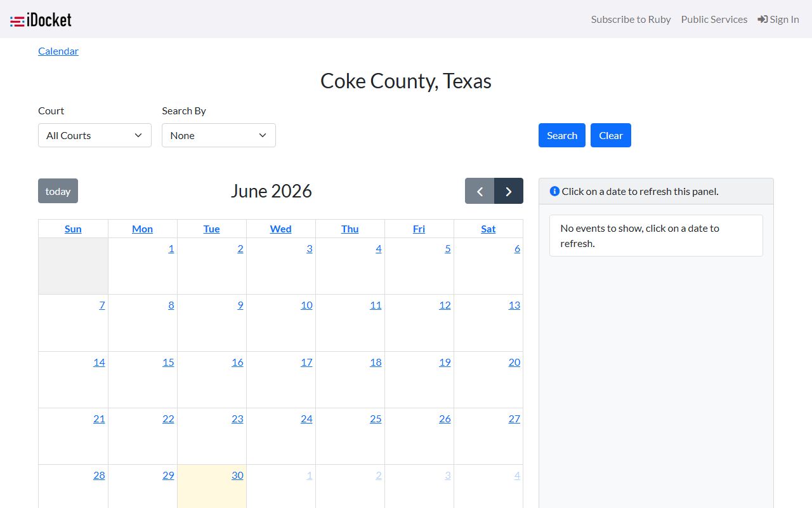Select June 23 on the calendar
Image resolution: width=812 pixels, height=508 pixels.
click(x=237, y=418)
